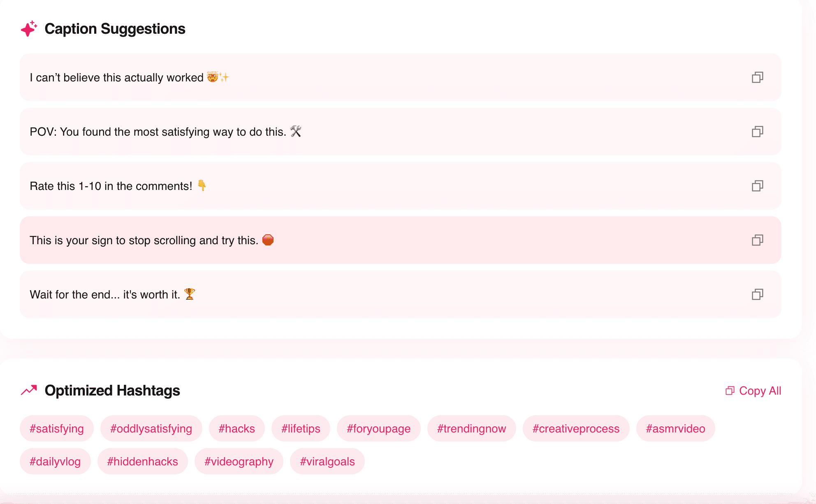Copy the 'This is your sign to stop scrolling' caption
816x504 pixels.
point(757,240)
